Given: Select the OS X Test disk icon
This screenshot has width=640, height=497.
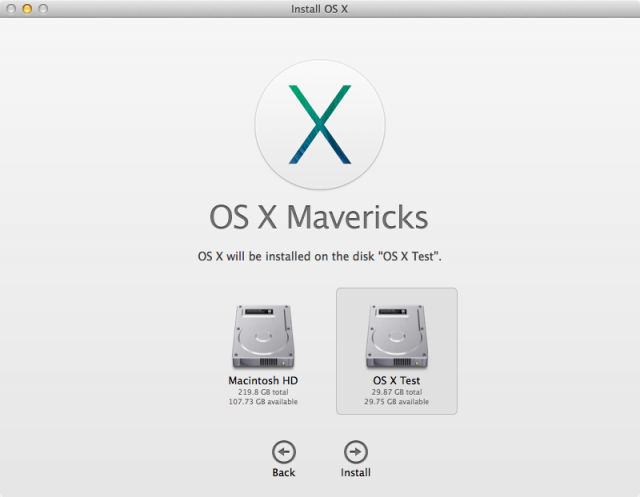Looking at the screenshot, I should pos(396,337).
